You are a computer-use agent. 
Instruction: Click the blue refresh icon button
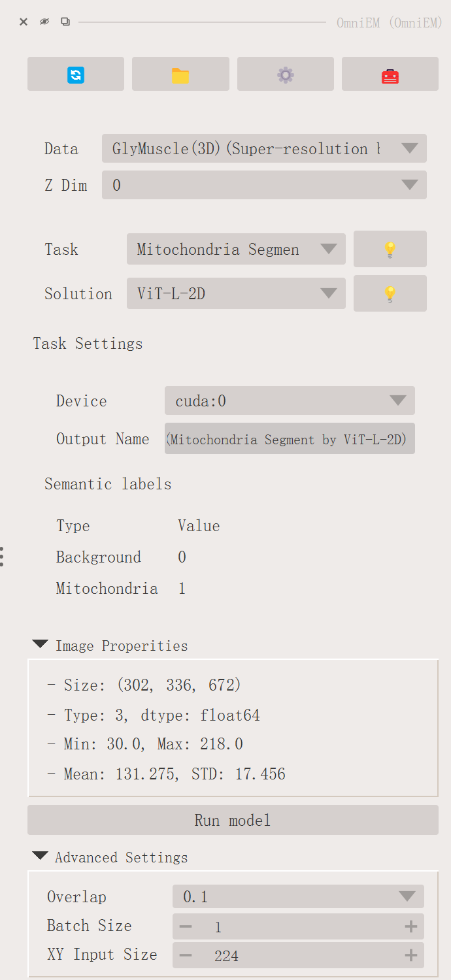pyautogui.click(x=76, y=74)
